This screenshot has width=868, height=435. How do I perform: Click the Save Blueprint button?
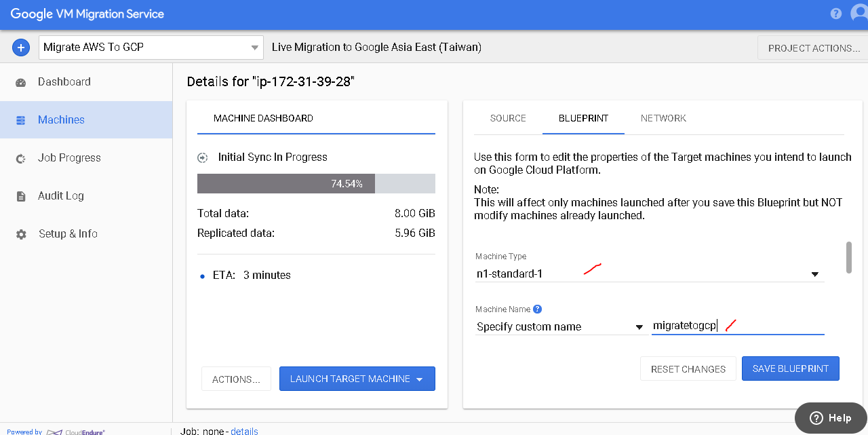790,368
